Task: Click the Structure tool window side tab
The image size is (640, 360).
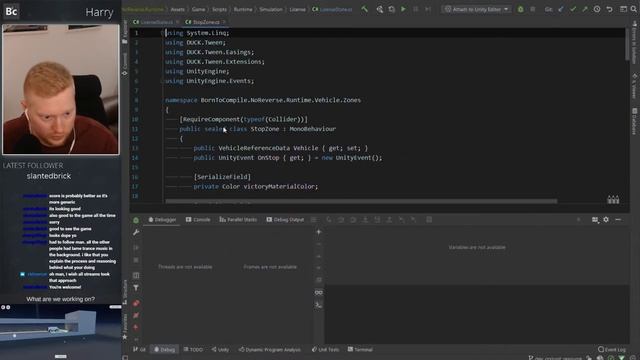Action: 125,291
